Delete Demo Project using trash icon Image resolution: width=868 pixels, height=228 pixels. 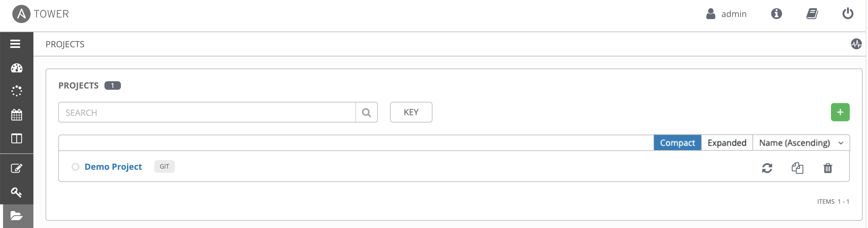(x=828, y=168)
